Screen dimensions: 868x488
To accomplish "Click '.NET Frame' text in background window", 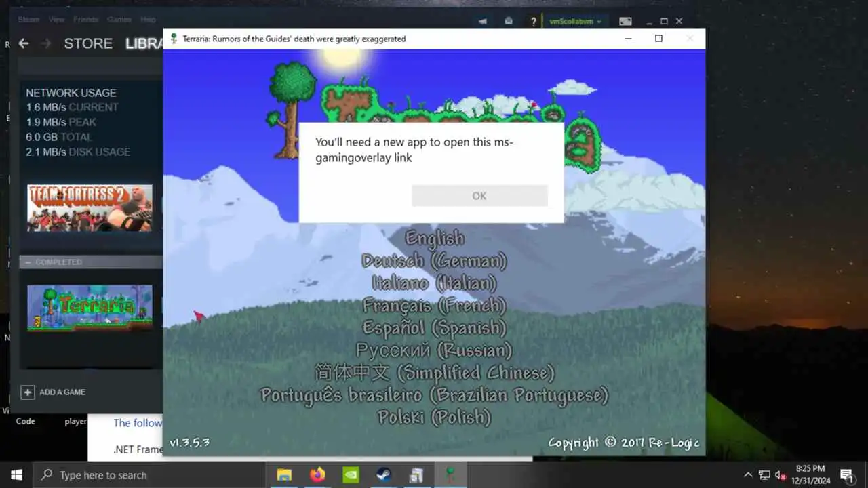I will tap(138, 449).
